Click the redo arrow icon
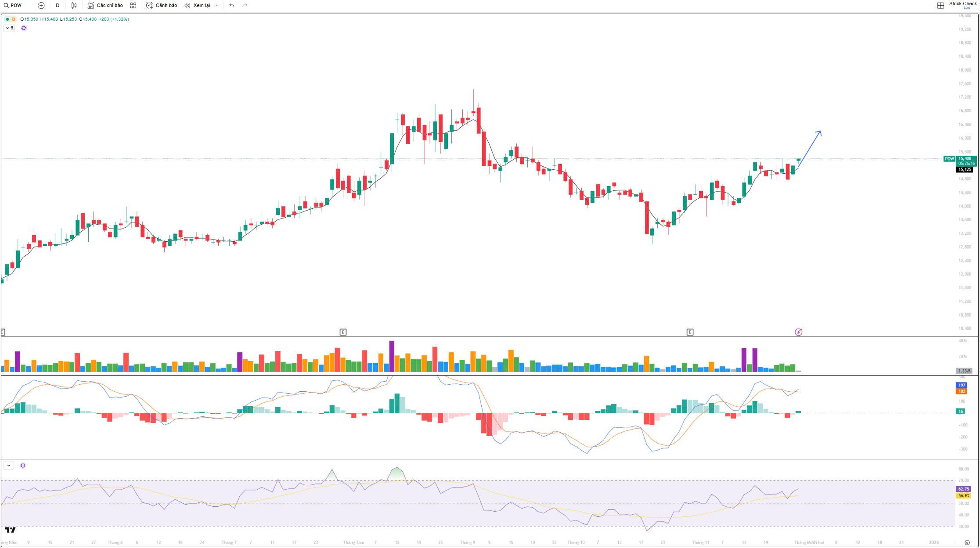 [245, 5]
